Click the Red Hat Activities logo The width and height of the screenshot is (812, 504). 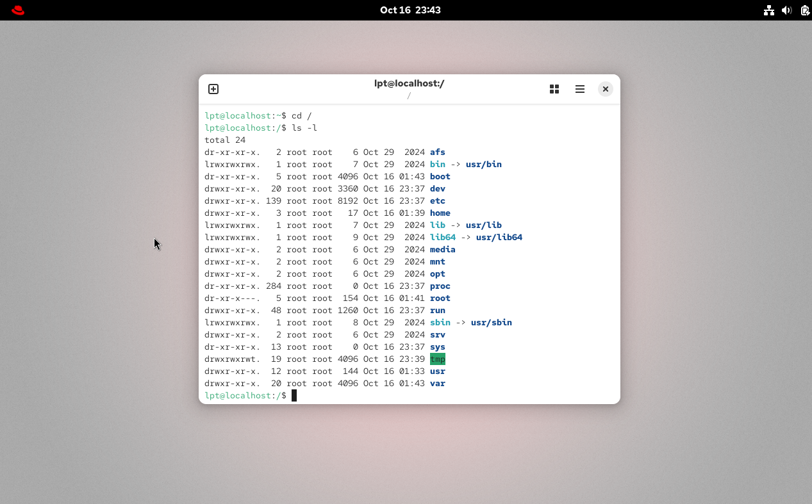(x=18, y=10)
